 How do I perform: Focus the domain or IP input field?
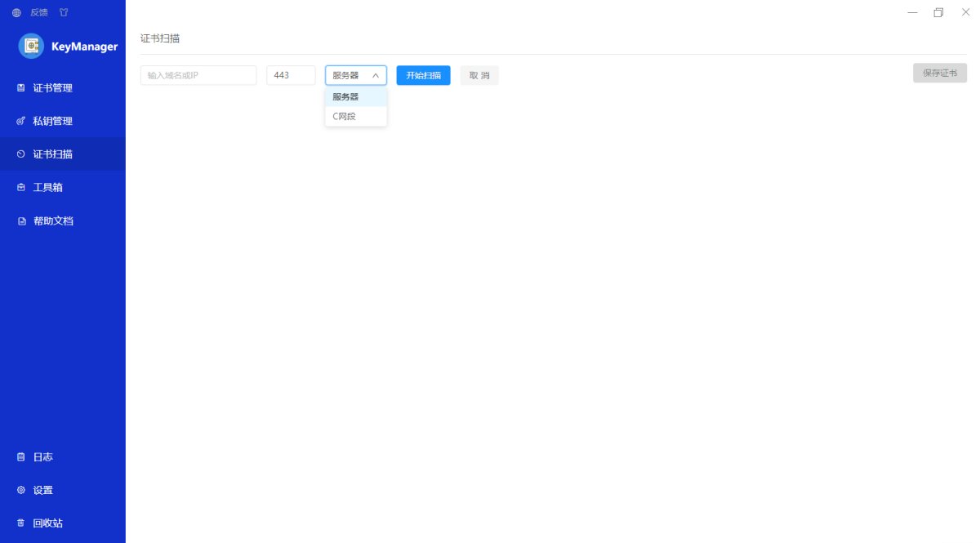(198, 75)
